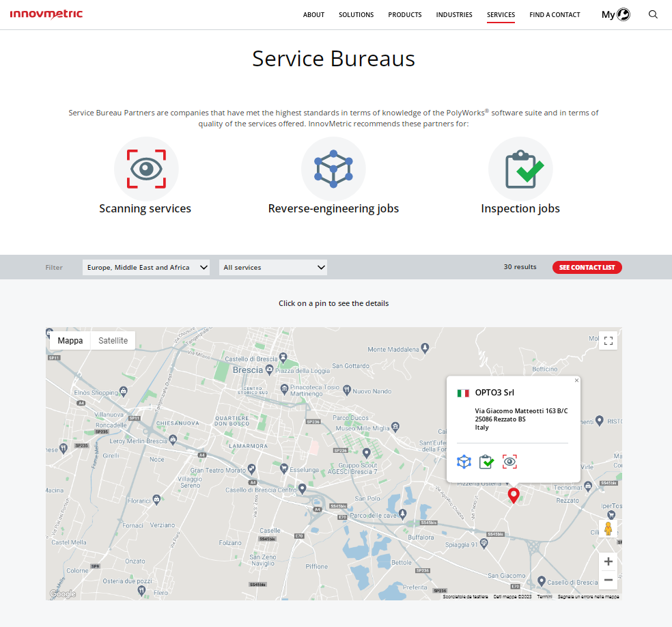Click the Brescia city label
Screen dimensions: 672x627
[x=248, y=370]
